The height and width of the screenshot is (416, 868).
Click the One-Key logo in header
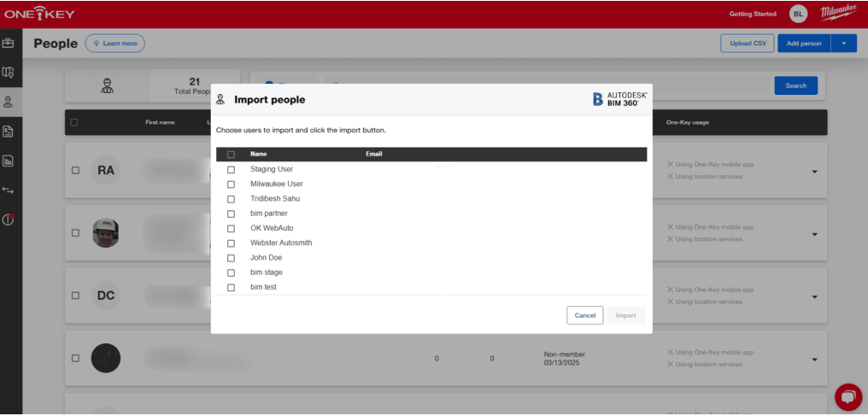click(x=40, y=14)
